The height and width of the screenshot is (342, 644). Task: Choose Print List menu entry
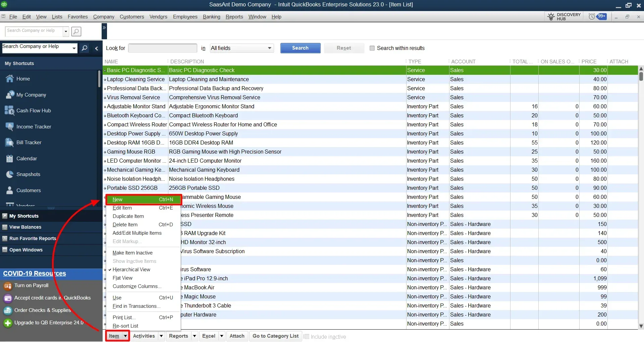(143, 318)
